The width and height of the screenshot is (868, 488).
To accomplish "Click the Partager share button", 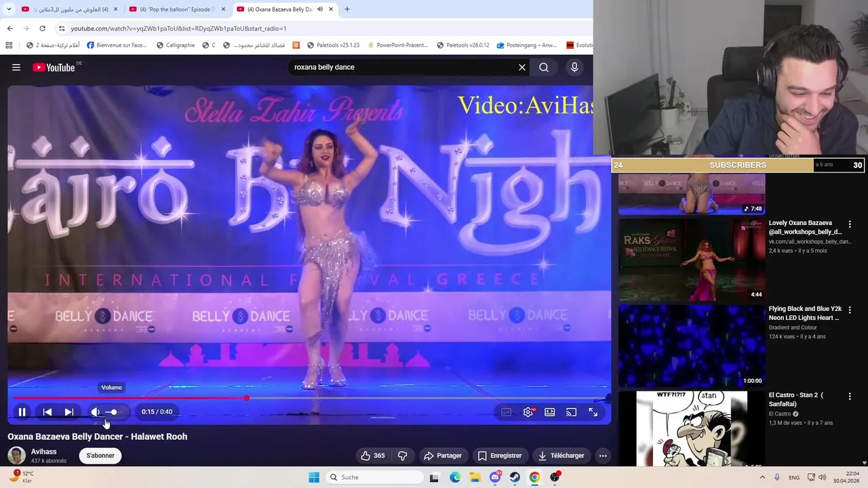I will tap(442, 455).
